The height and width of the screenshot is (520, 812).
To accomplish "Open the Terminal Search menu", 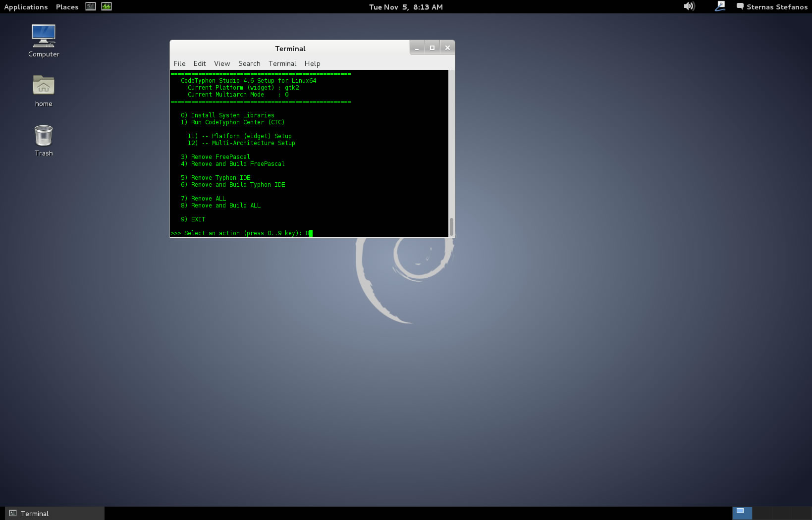I will pos(249,63).
